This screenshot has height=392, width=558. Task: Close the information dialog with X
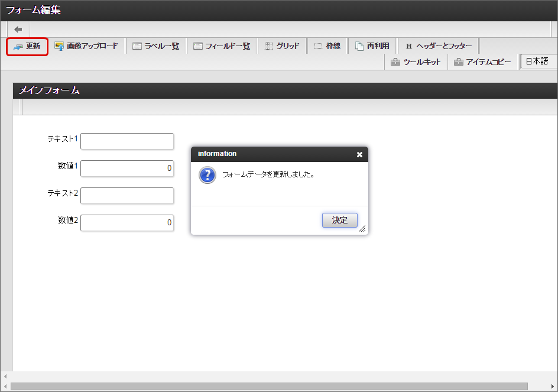(359, 154)
